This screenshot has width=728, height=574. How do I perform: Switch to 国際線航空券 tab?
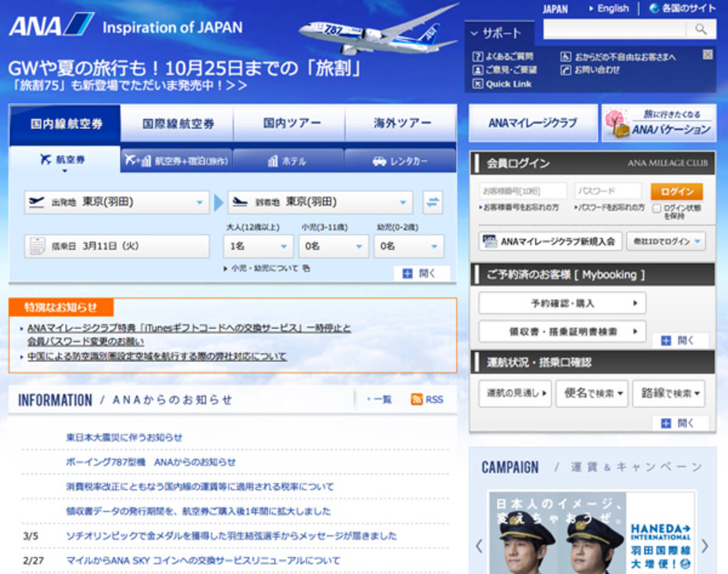click(x=178, y=124)
